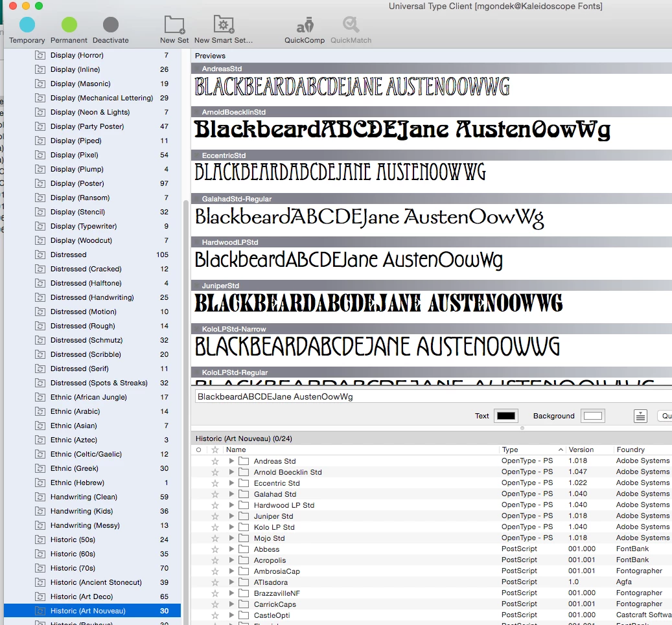Viewport: 672px width, 625px height.
Task: Create a New Set from toolbar
Action: (x=174, y=30)
